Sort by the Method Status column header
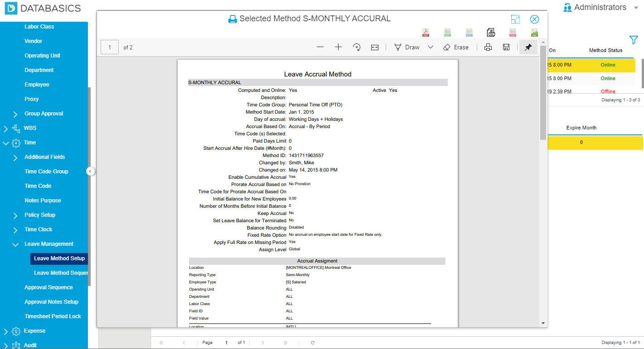Screen dimensions: 644x349 (x=605, y=50)
